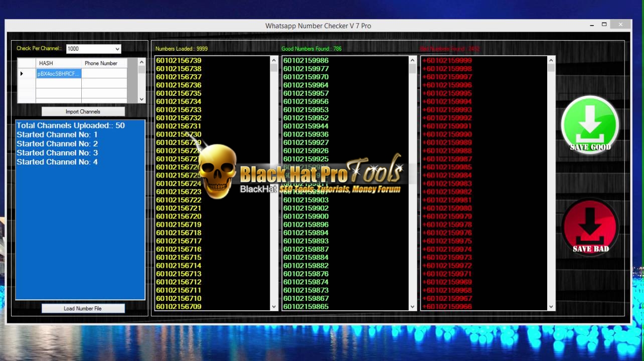Screen dimensions: 644x361
Task: Click the Bad Numbers Found label
Action: [450, 49]
